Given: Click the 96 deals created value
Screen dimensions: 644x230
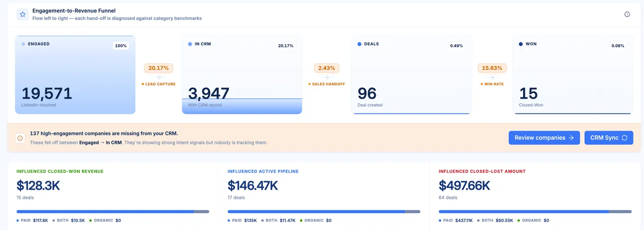Looking at the screenshot, I should [367, 93].
